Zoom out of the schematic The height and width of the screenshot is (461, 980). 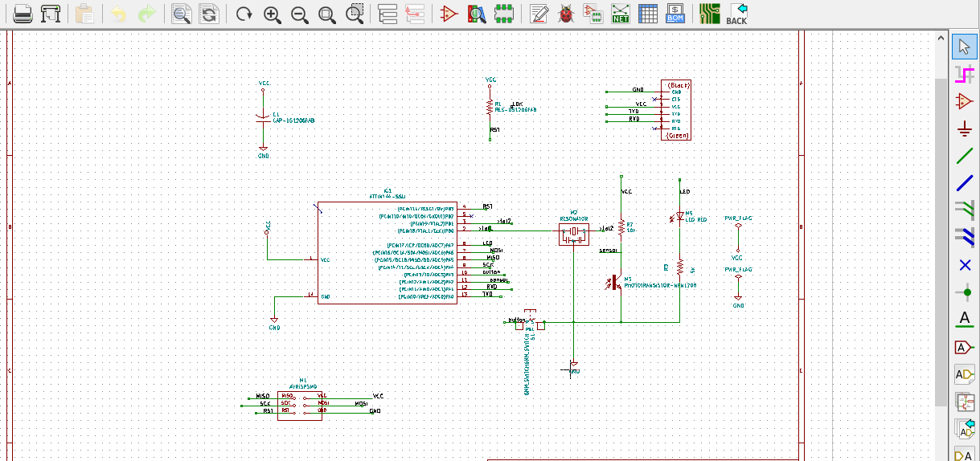point(299,14)
